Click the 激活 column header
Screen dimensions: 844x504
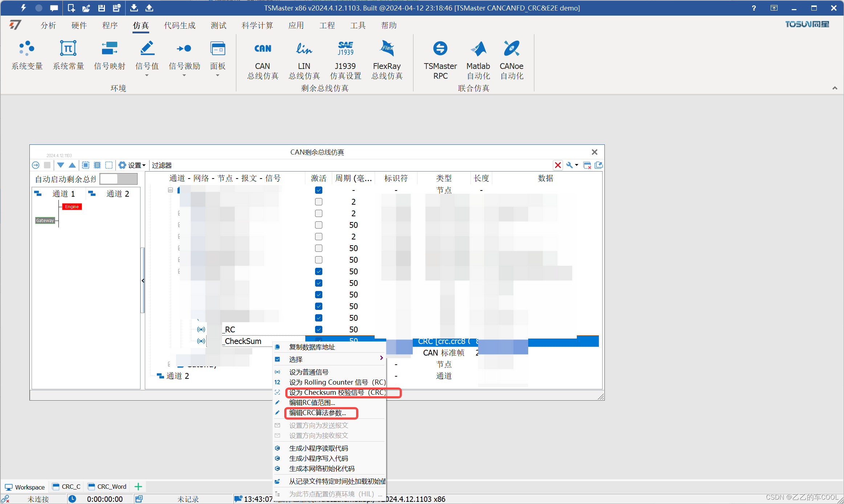pyautogui.click(x=319, y=178)
